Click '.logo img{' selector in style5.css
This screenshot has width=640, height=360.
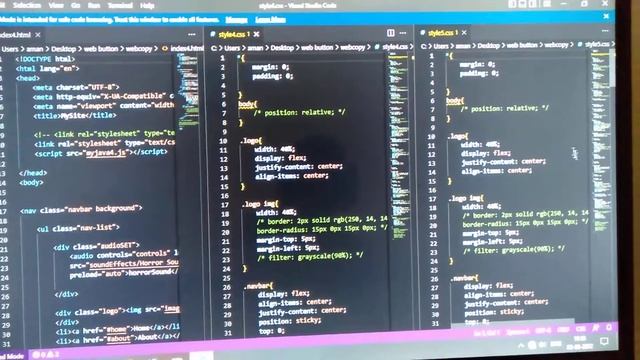(466, 198)
